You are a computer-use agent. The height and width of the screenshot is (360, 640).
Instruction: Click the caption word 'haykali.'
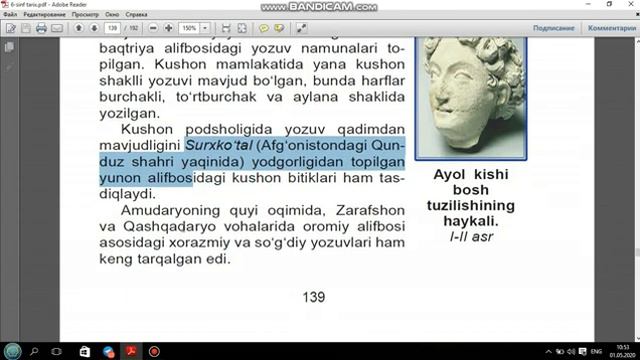[x=471, y=221]
